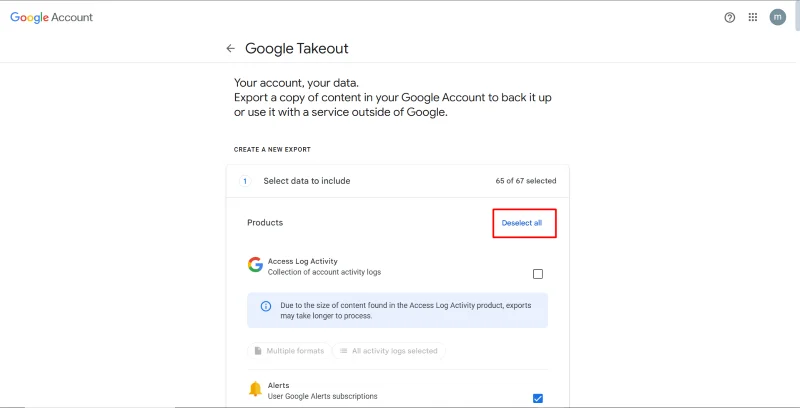Open the Google apps grid icon

click(x=753, y=17)
